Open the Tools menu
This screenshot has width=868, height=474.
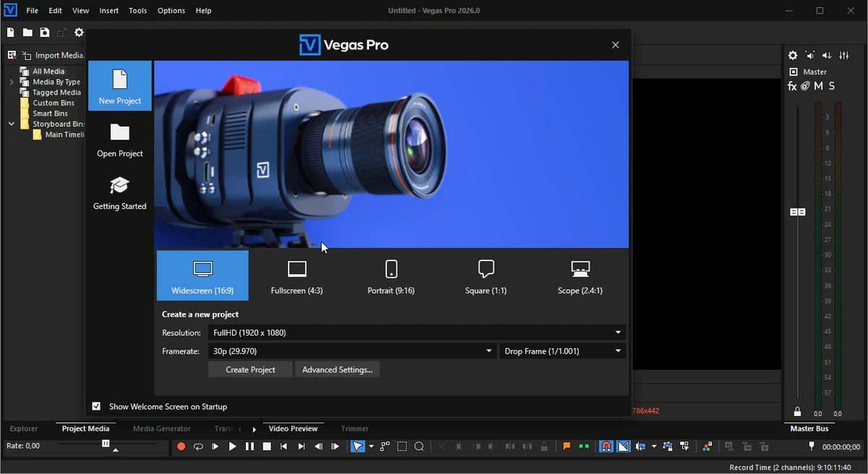[137, 11]
